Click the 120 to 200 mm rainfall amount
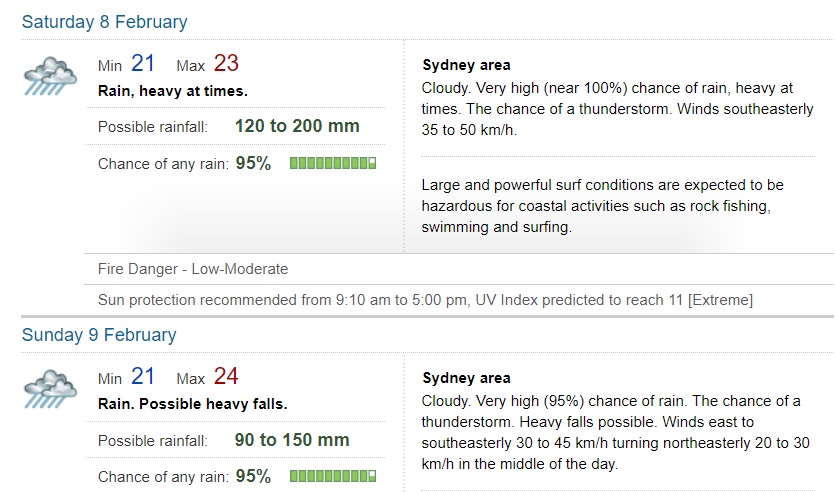Screen dimensions: 835x493 (297, 127)
